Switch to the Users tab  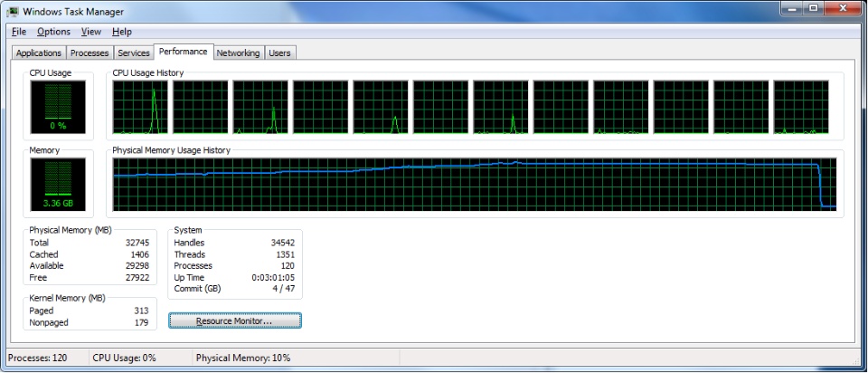(x=279, y=53)
